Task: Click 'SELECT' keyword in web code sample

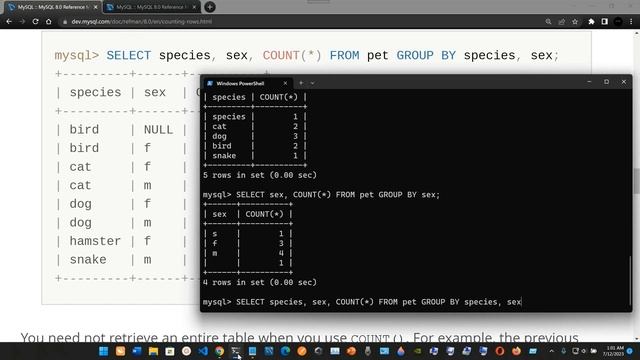Action: point(129,55)
